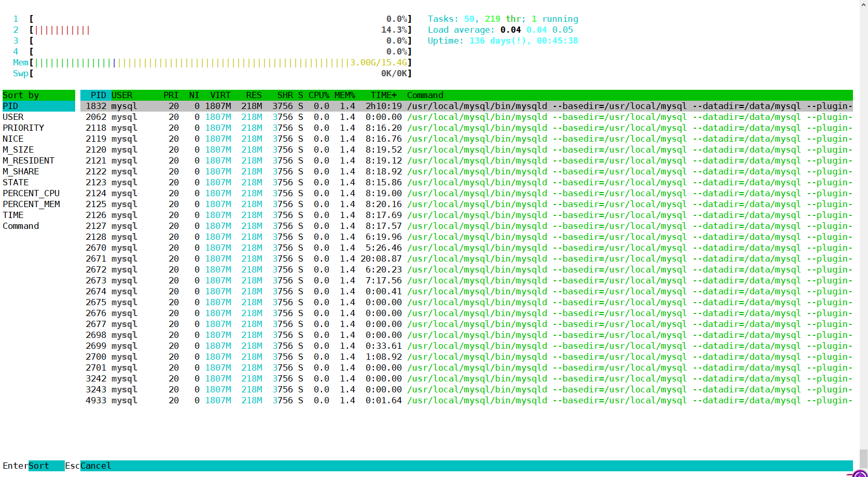Select process row with PID 2698
Image resolution: width=868 pixels, height=477 pixels.
point(467,335)
